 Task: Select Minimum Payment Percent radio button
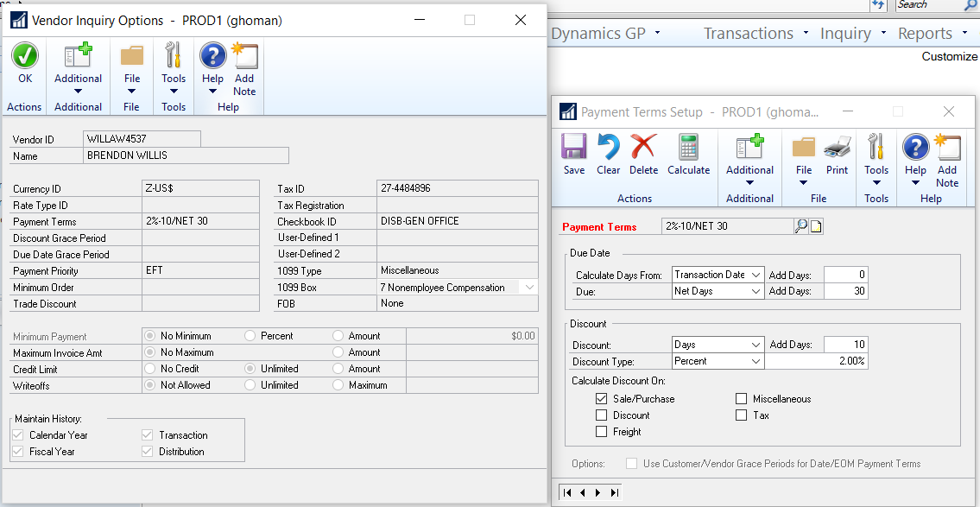click(250, 336)
